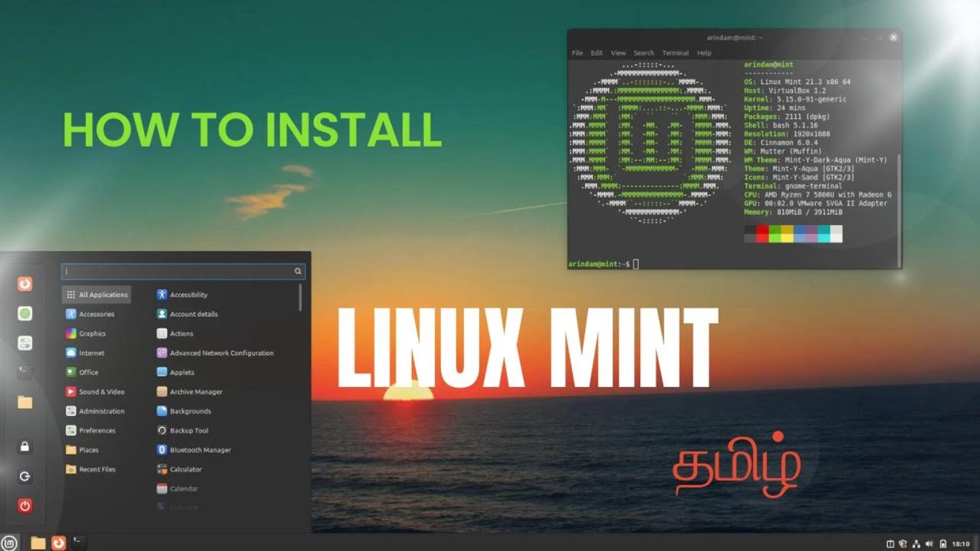Open Terminal from the menu favorites sidebar
The image size is (980, 551).
tap(25, 371)
